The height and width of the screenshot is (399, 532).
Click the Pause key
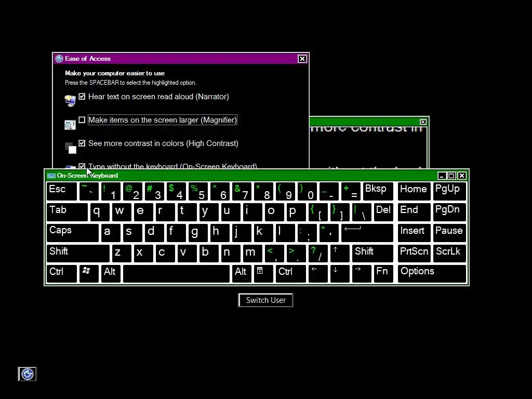tap(449, 233)
